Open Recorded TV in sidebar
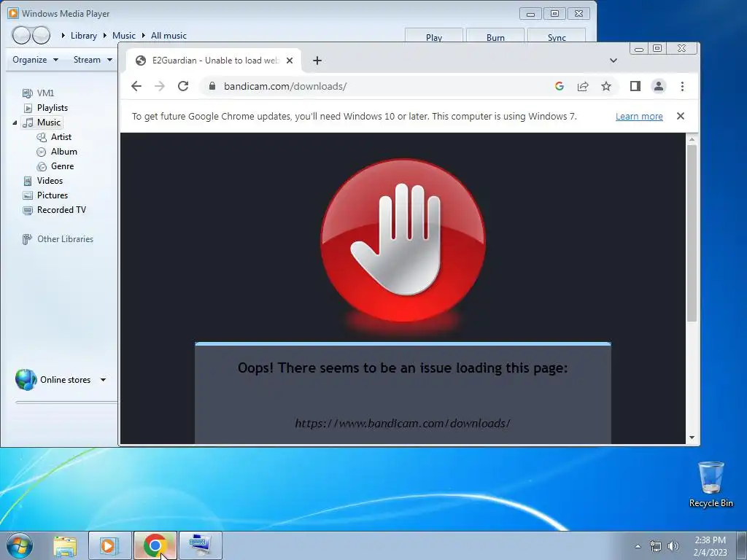This screenshot has width=747, height=560. coord(54,210)
